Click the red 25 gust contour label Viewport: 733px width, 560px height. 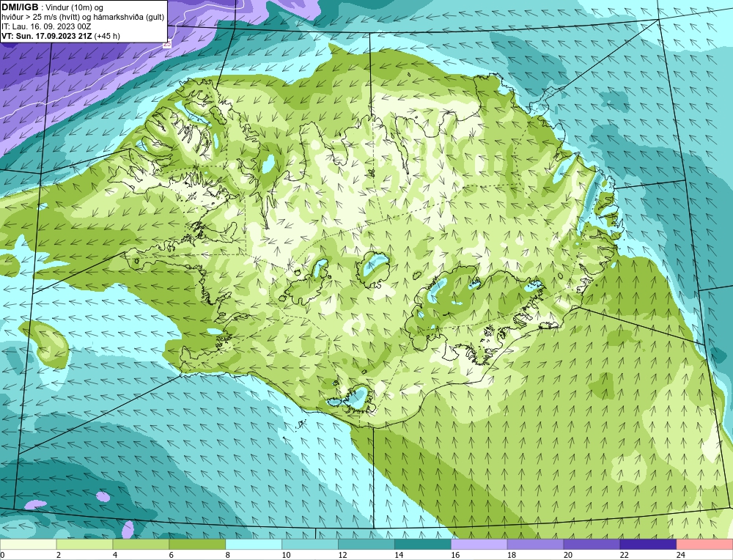[167, 45]
